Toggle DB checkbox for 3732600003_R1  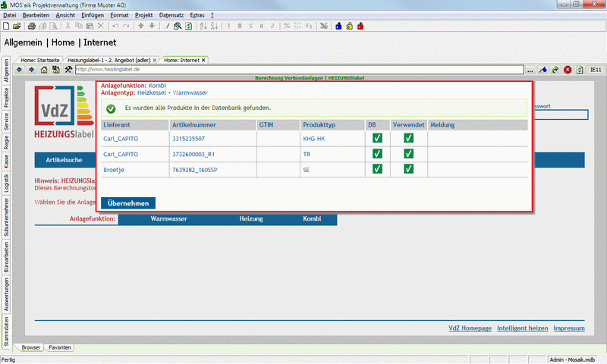pyautogui.click(x=377, y=154)
